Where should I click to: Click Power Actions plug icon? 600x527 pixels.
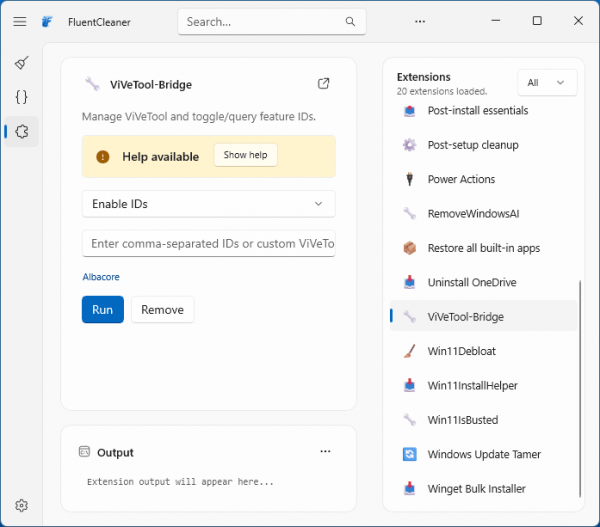coord(409,179)
